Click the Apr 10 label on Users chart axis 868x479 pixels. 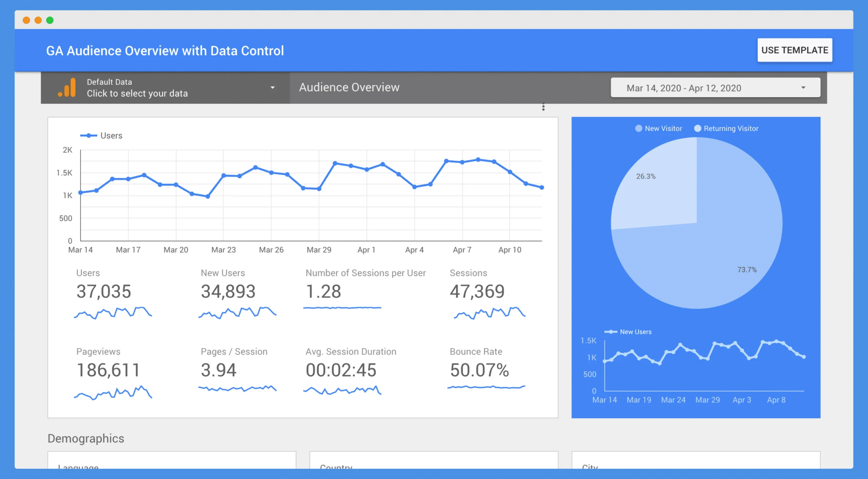pos(510,250)
